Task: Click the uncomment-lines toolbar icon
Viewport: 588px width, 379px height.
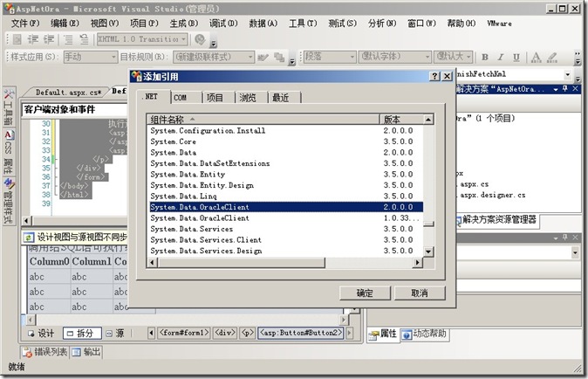Action: (x=84, y=39)
